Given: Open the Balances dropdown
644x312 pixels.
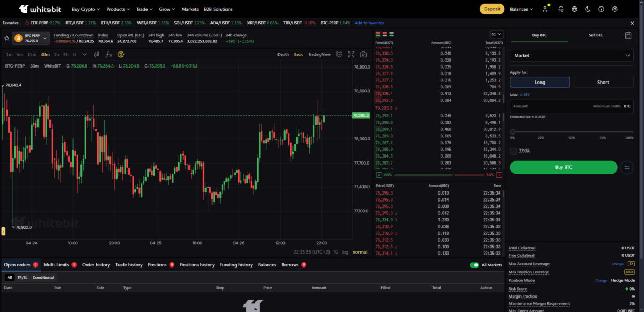Looking at the screenshot, I should coord(522,9).
